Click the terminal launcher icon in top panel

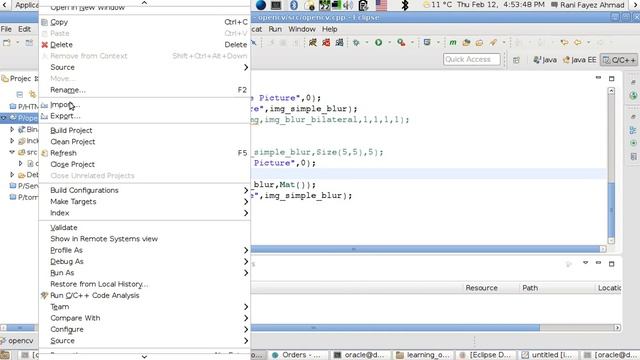pyautogui.click(x=276, y=5)
